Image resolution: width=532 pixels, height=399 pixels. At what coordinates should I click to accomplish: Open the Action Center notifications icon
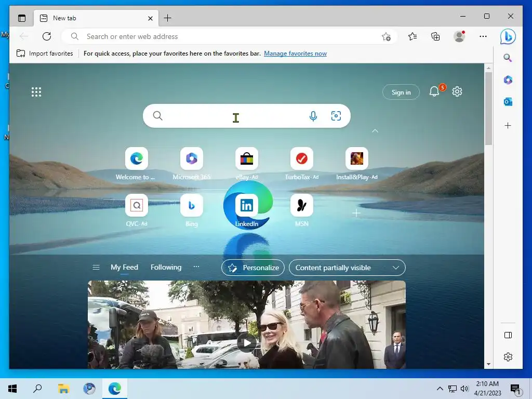pos(515,389)
